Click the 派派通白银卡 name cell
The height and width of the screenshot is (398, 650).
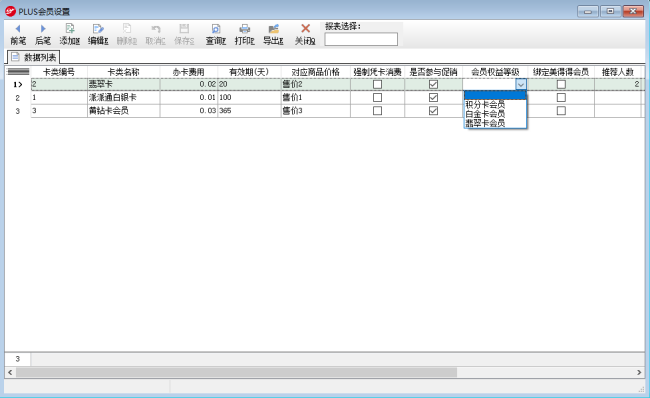coord(124,97)
